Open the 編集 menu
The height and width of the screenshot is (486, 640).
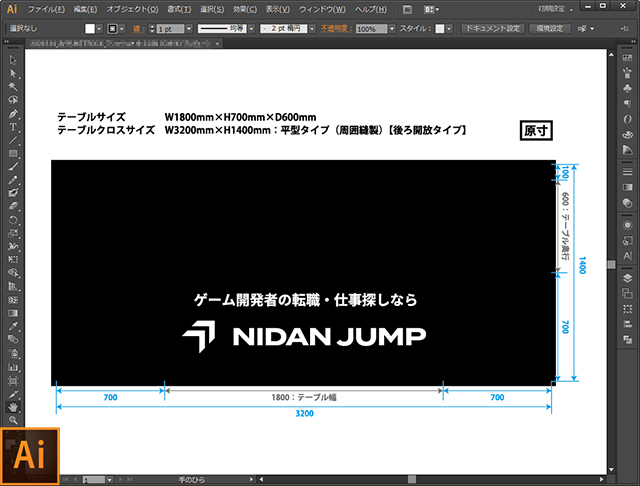pyautogui.click(x=85, y=9)
